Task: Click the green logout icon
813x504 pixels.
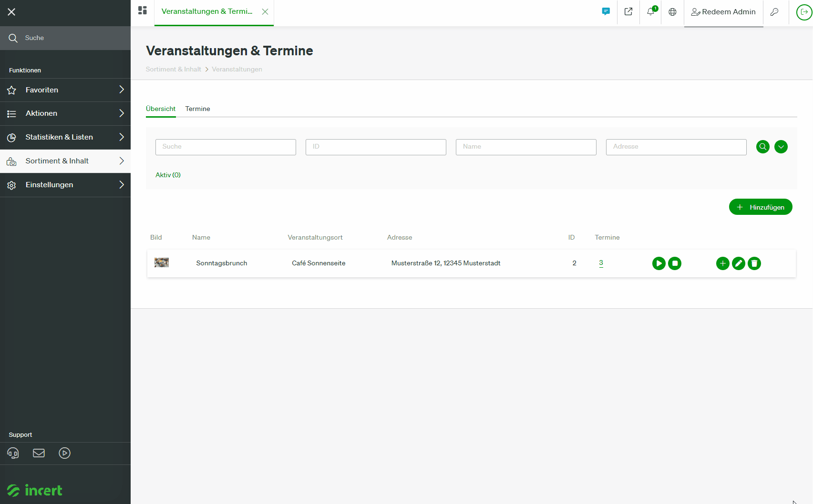Action: pyautogui.click(x=804, y=12)
